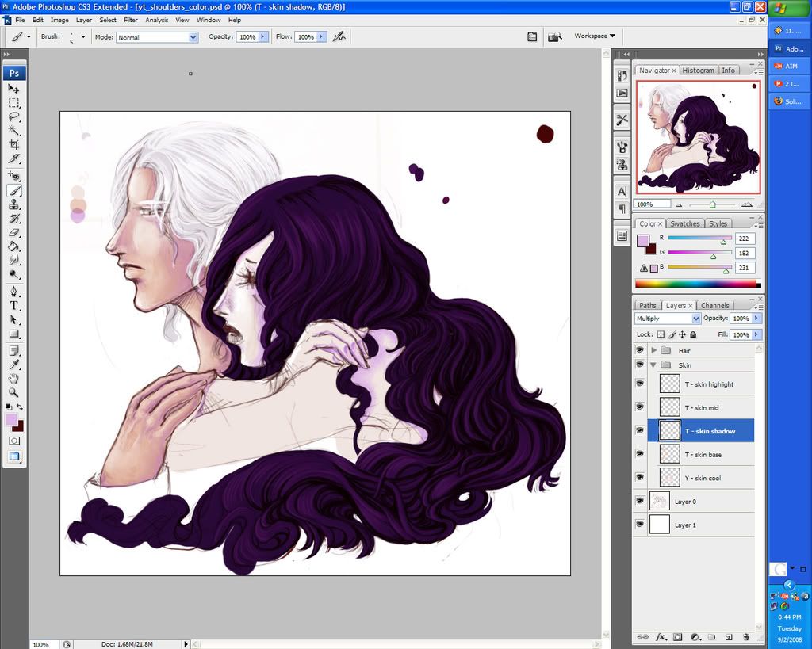
Task: Select the Lasso tool
Action: (14, 117)
